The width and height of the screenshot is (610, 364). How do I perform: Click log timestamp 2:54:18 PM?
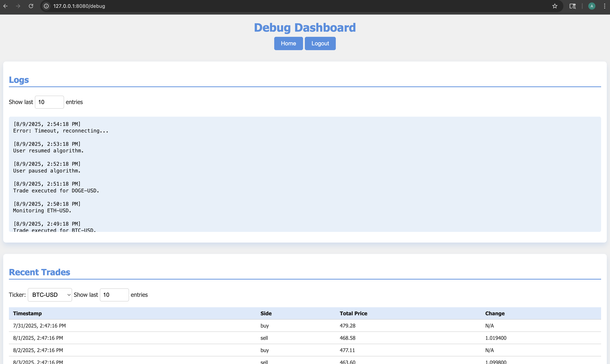(x=47, y=124)
